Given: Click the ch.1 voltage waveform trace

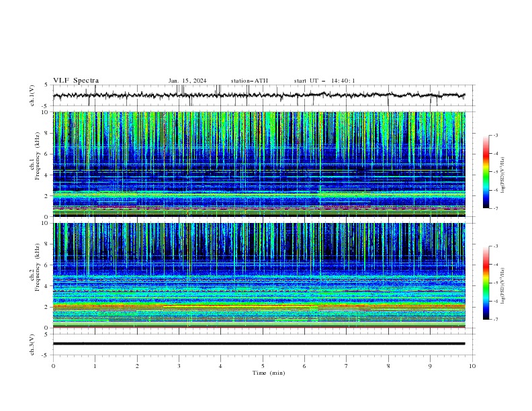Looking at the screenshot, I should [259, 95].
